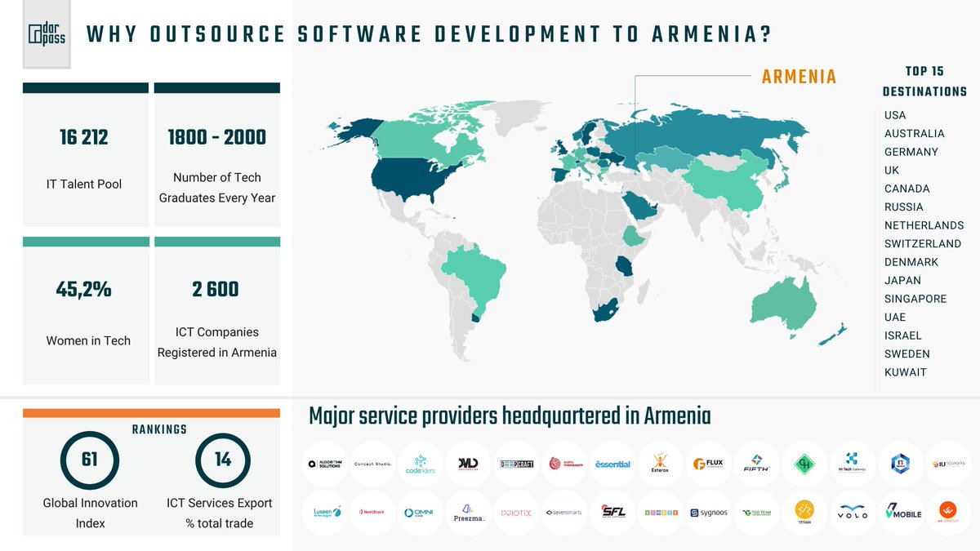Select the PRIOTIX logo
980x551 pixels.
[x=517, y=513]
